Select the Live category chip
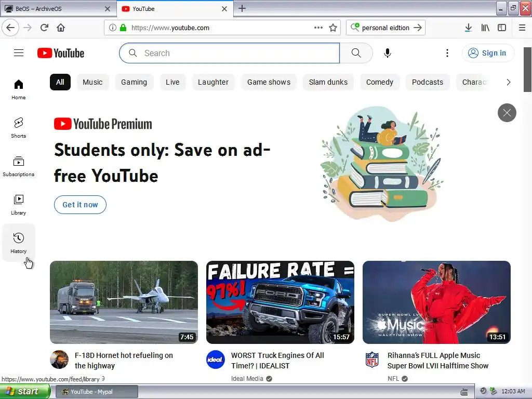The image size is (532, 399). [x=172, y=82]
